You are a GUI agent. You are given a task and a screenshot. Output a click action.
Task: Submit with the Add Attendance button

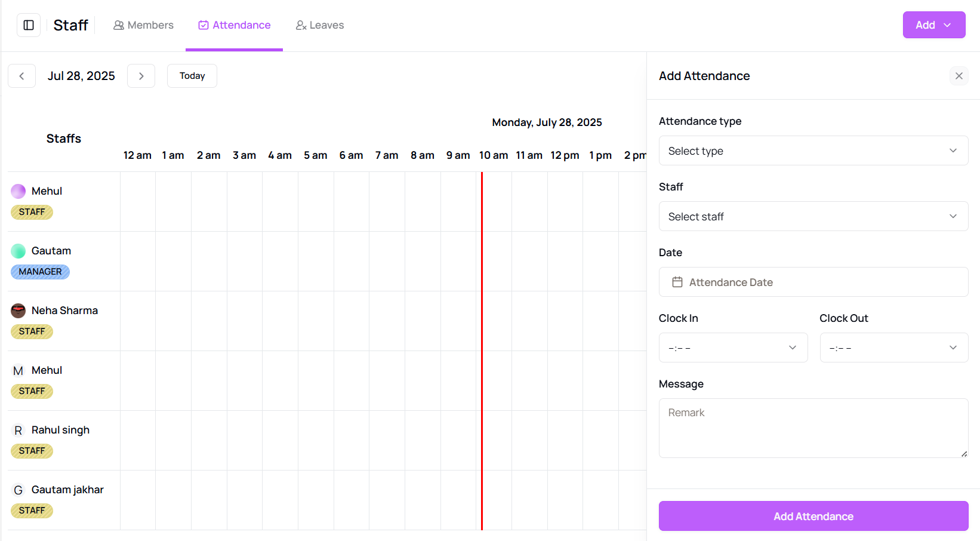pos(813,516)
